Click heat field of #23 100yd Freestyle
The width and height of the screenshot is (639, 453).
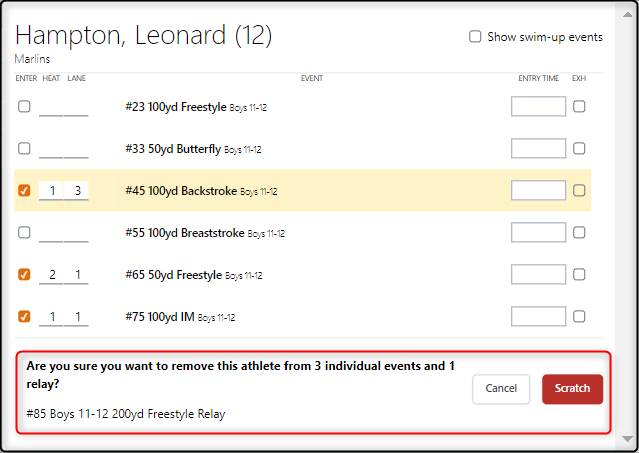(x=51, y=107)
